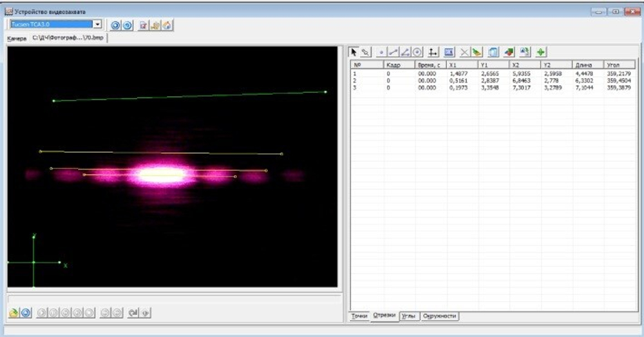Activate the angle measurement tool
This screenshot has height=337, width=644.
pyautogui.click(x=405, y=52)
